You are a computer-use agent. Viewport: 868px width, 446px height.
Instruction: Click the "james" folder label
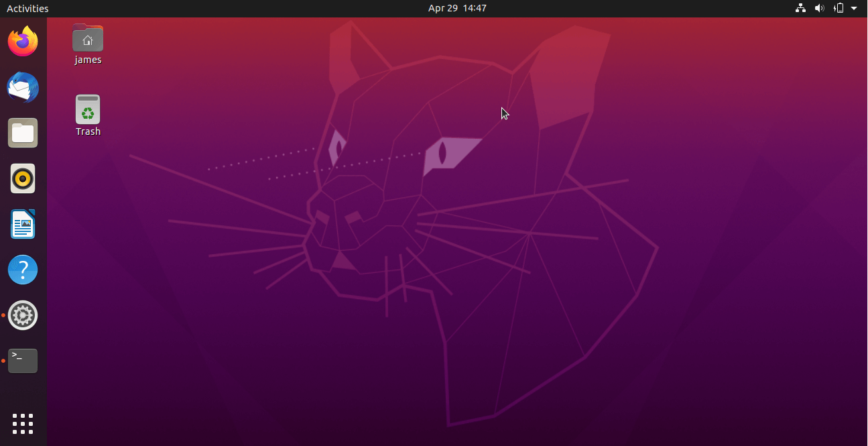click(x=88, y=60)
